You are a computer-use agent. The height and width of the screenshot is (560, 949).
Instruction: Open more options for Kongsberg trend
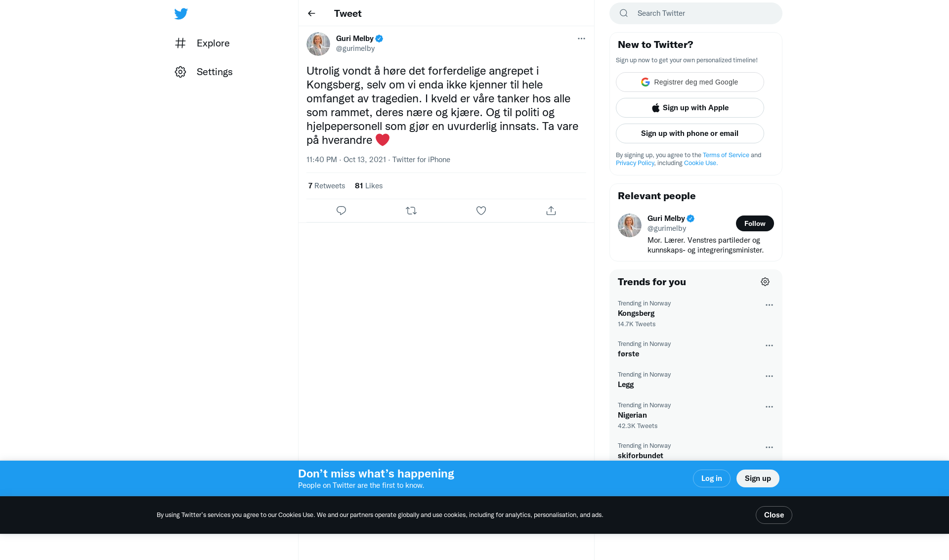pos(769,305)
